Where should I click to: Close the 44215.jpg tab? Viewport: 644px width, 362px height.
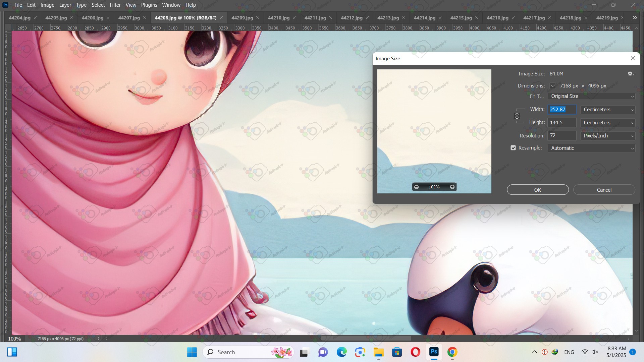click(477, 18)
